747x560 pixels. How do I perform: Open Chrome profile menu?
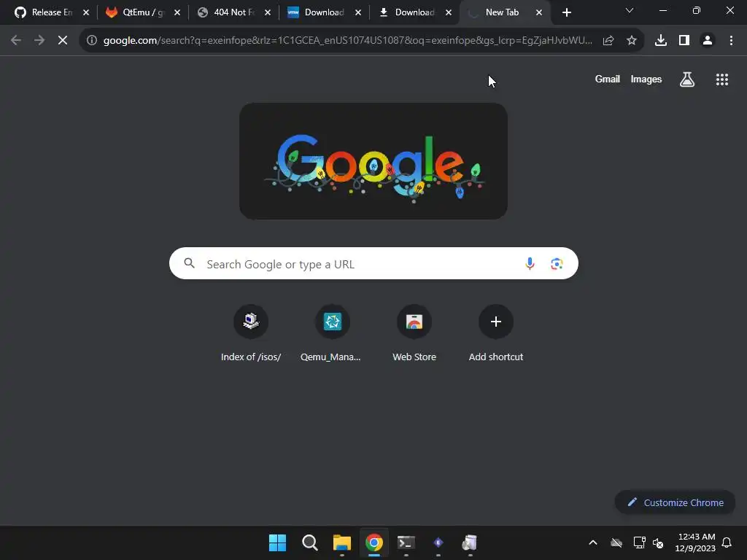(708, 41)
